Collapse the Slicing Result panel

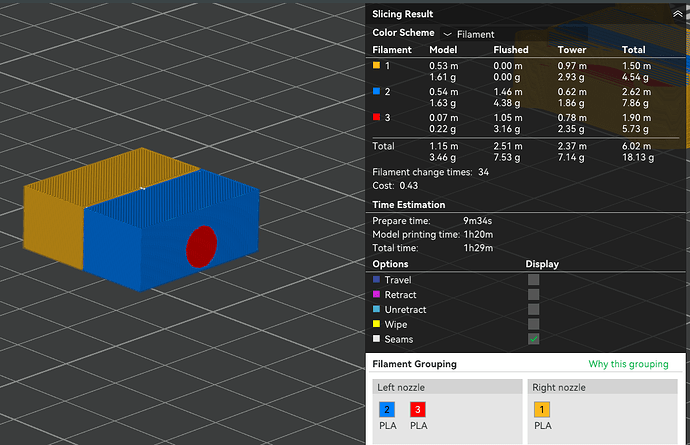point(677,14)
